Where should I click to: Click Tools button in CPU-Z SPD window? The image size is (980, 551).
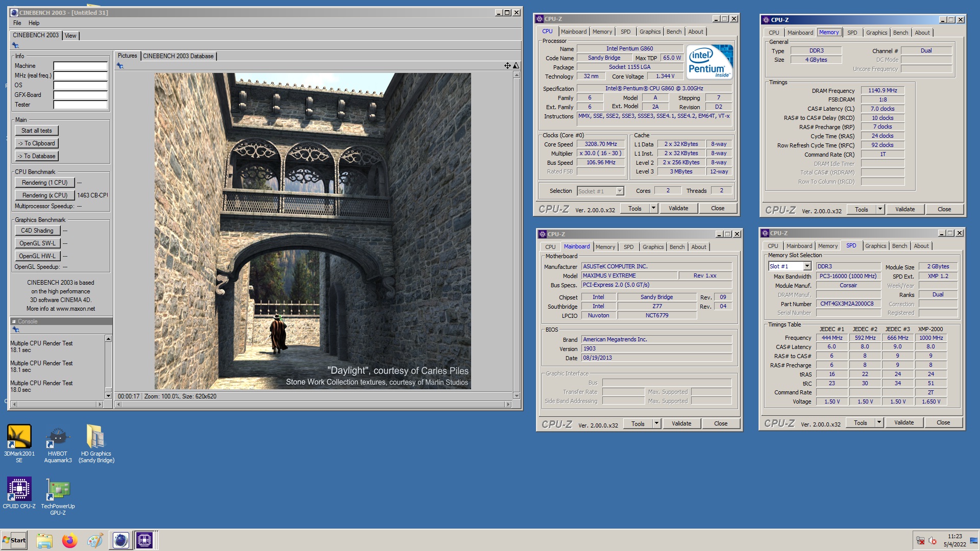(x=861, y=422)
